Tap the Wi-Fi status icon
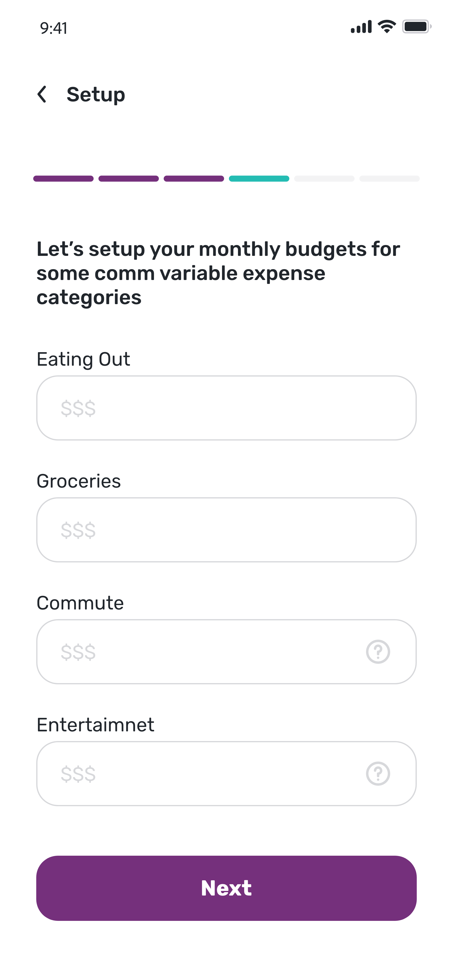Image resolution: width=453 pixels, height=980 pixels. (387, 27)
